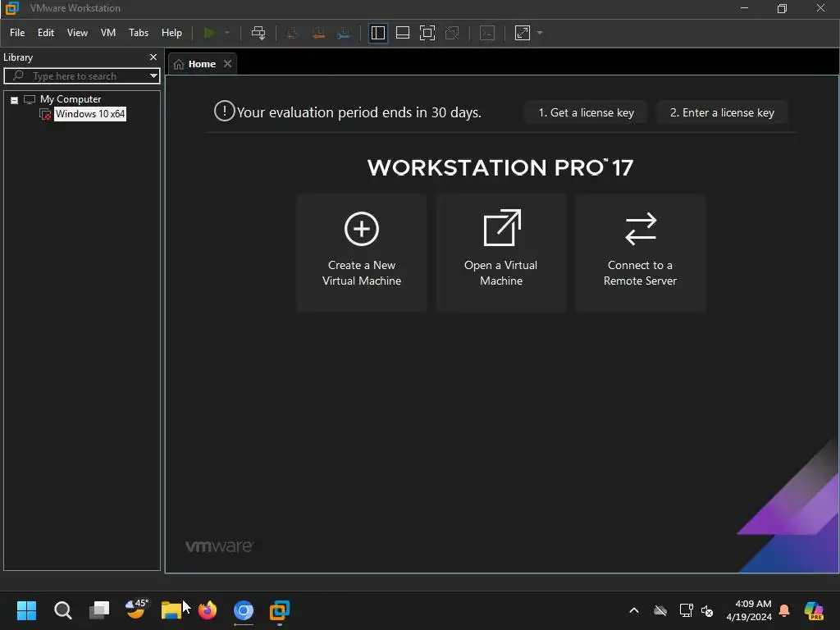Open the Help menu
Viewport: 840px width, 630px height.
[x=171, y=33]
